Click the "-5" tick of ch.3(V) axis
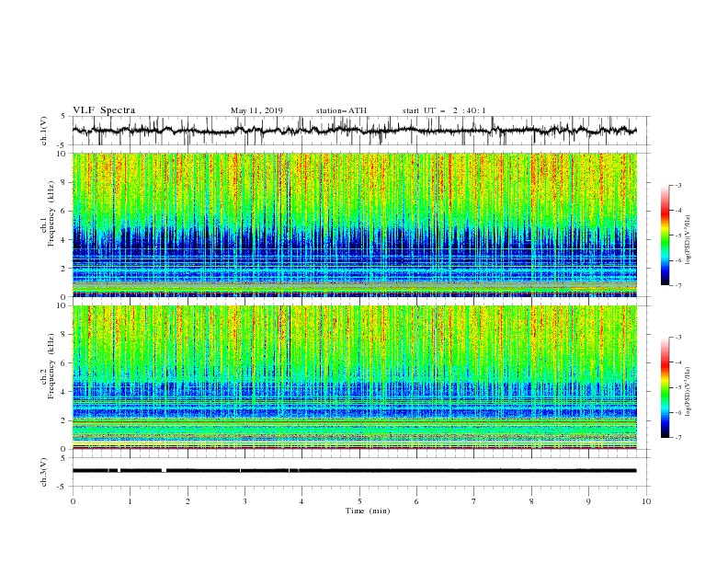728x563 pixels. pos(63,487)
